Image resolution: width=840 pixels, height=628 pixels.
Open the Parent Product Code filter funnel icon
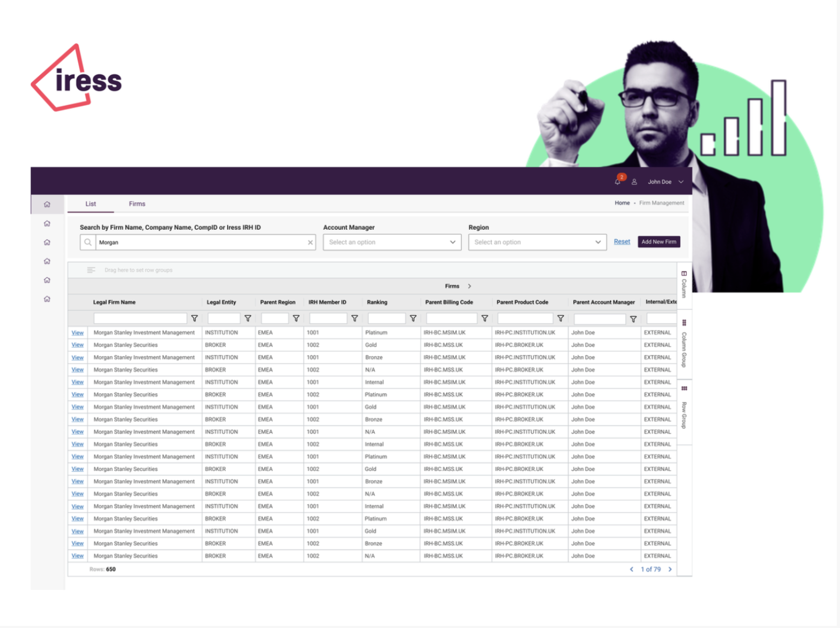point(561,319)
